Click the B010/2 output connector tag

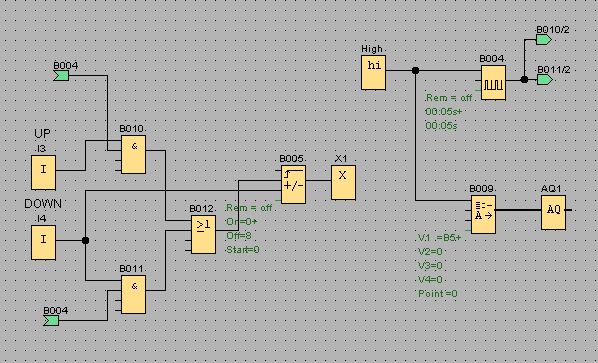[x=544, y=39]
